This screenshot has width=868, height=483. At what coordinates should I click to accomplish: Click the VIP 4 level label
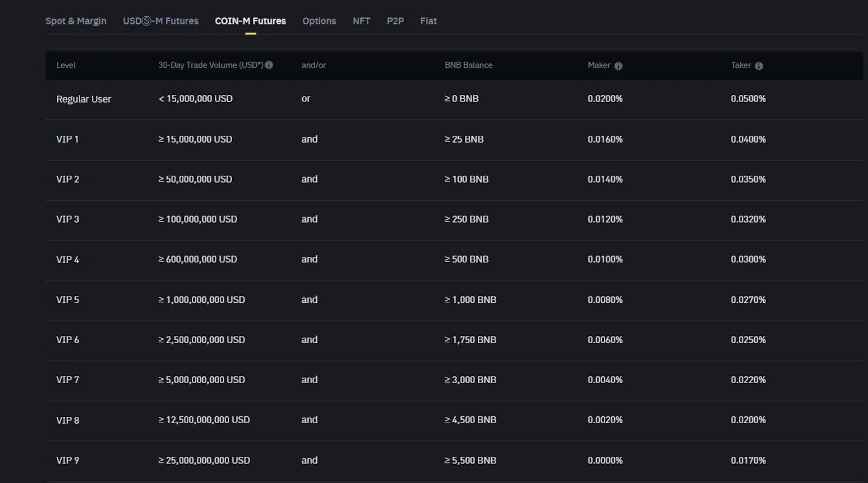[67, 260]
